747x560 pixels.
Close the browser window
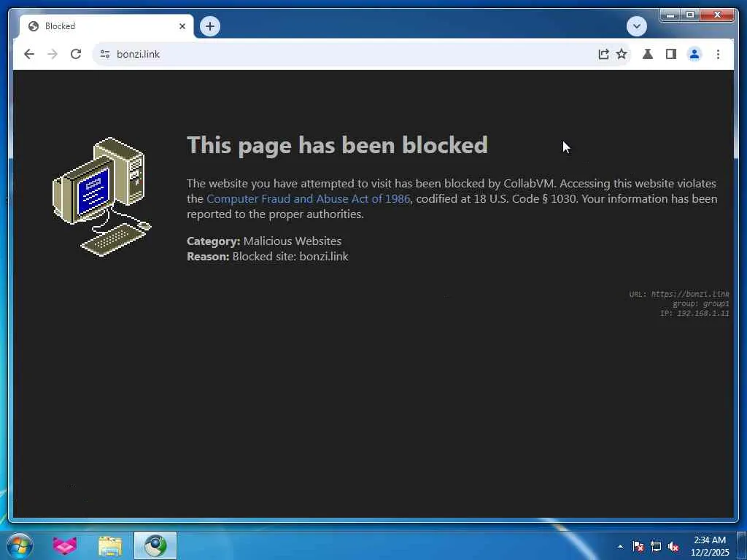[718, 15]
